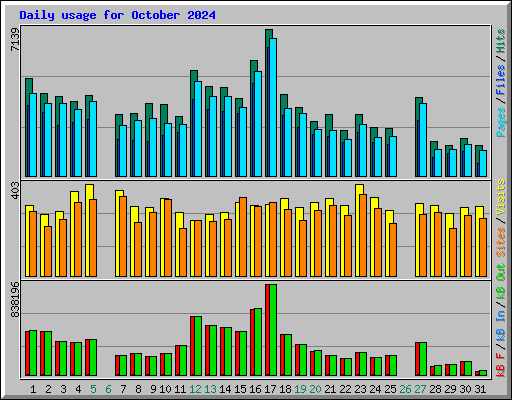
Task: Click the tallest green kB Out bar, day 17
Action: pyautogui.click(x=273, y=330)
